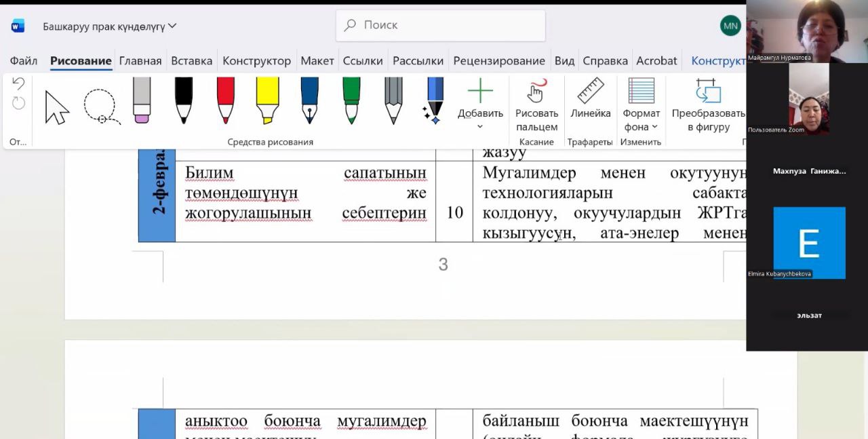Viewport: 868px width, 439px height.
Task: Pick the black pen
Action: click(183, 100)
